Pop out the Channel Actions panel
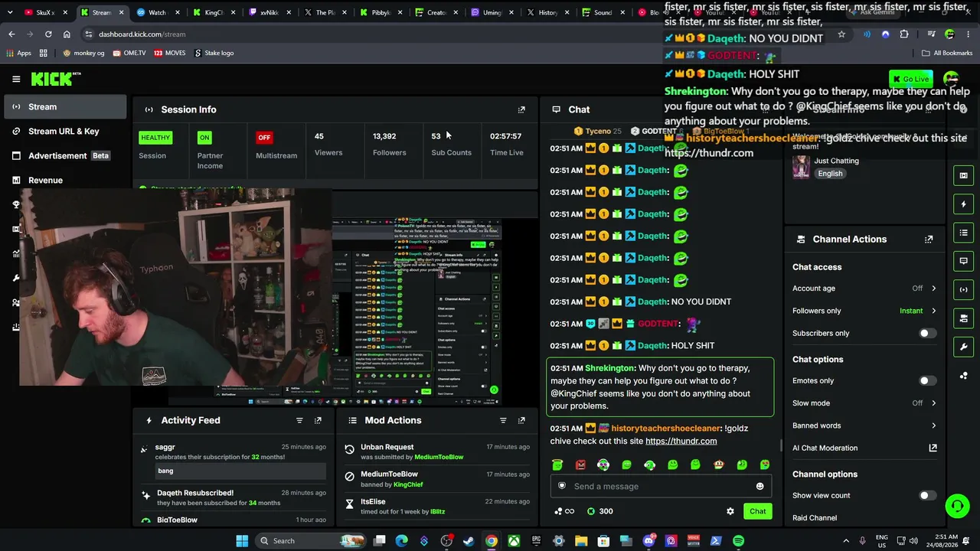 (x=929, y=239)
